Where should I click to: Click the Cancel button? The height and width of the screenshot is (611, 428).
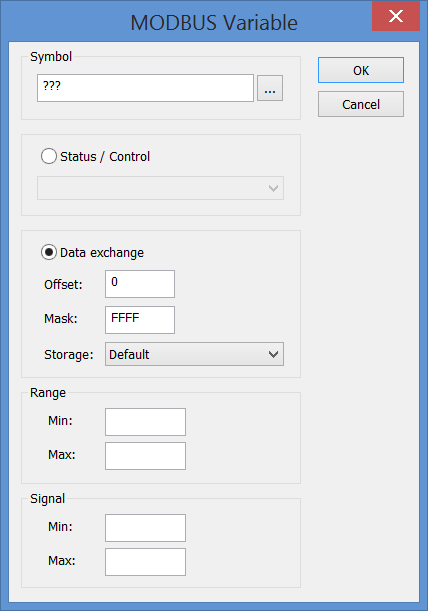click(x=361, y=104)
